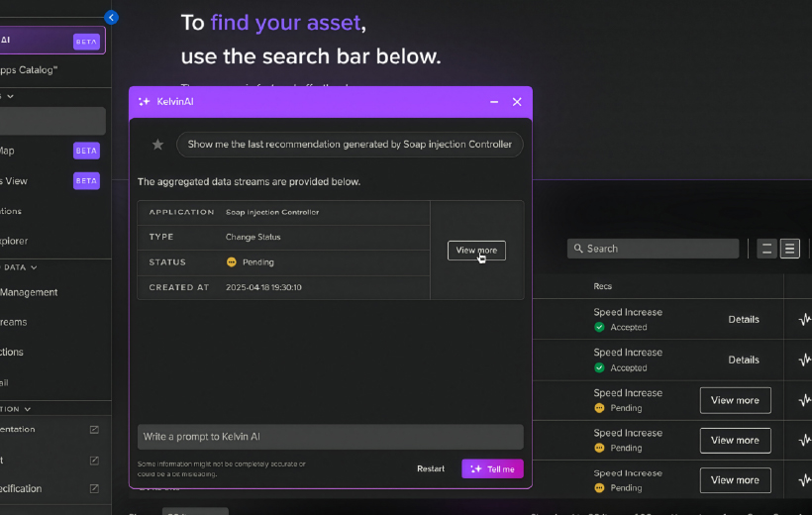Expand the DATA section in sidebar
Screen dimensions: 812x515
pos(34,267)
